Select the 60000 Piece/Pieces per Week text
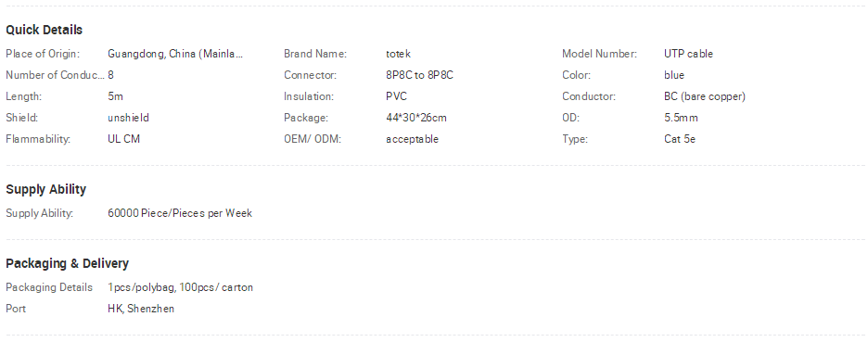 tap(180, 213)
